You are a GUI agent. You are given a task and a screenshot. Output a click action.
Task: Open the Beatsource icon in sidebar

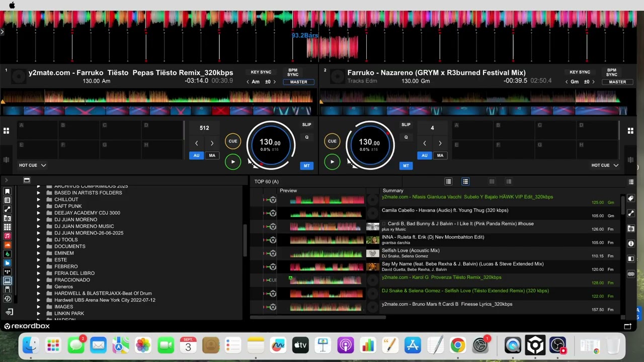point(7,262)
